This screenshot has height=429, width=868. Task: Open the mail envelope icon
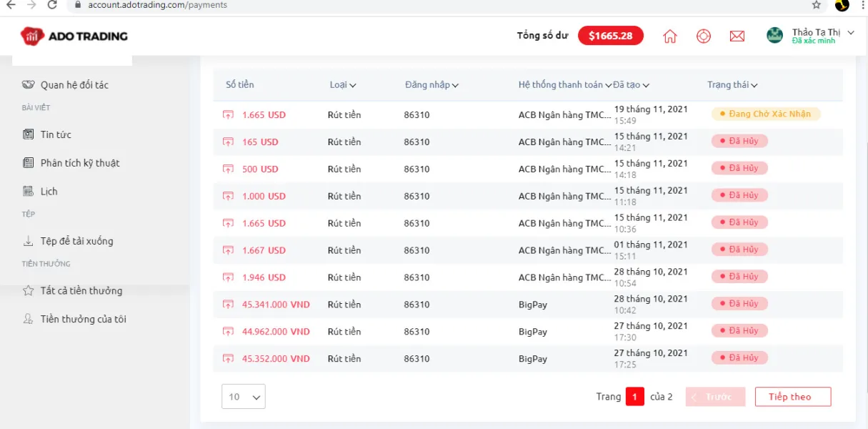click(737, 36)
